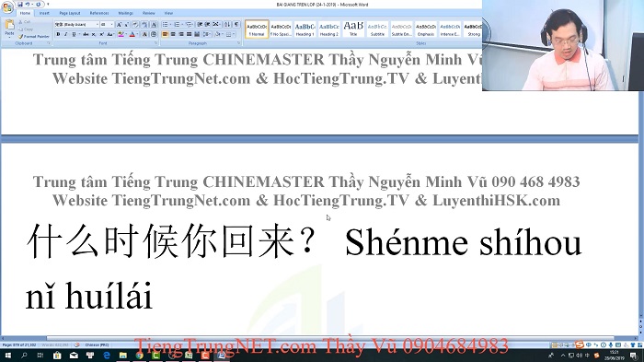Screen dimensions: 644x362
Task: Decrease the paragraph indent
Action: pyautogui.click(x=200, y=25)
